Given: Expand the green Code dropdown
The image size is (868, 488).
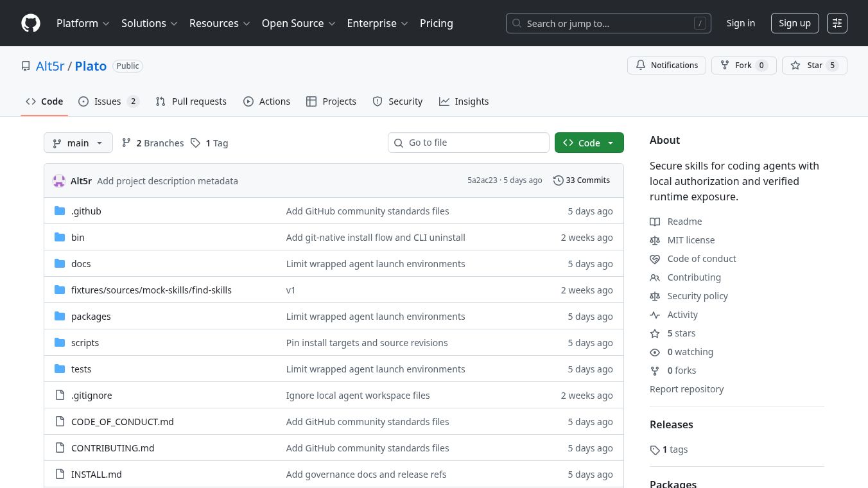Looking at the screenshot, I should click(589, 143).
